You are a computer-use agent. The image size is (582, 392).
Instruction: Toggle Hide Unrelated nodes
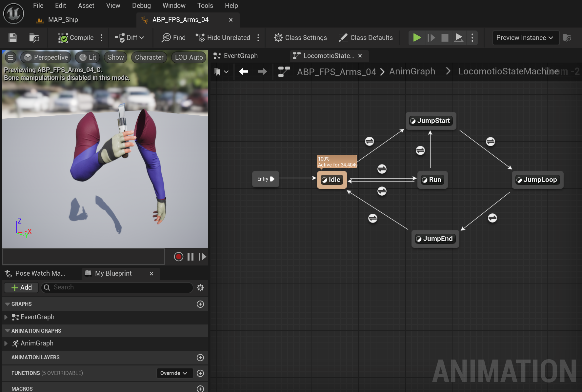point(223,38)
